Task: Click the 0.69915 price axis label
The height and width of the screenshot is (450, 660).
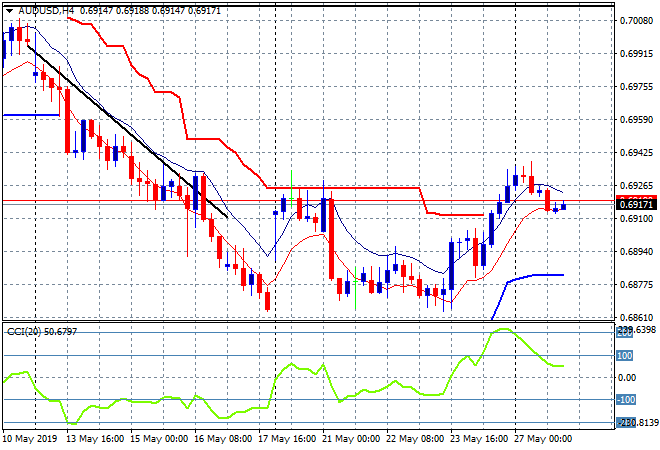Action: [636, 54]
